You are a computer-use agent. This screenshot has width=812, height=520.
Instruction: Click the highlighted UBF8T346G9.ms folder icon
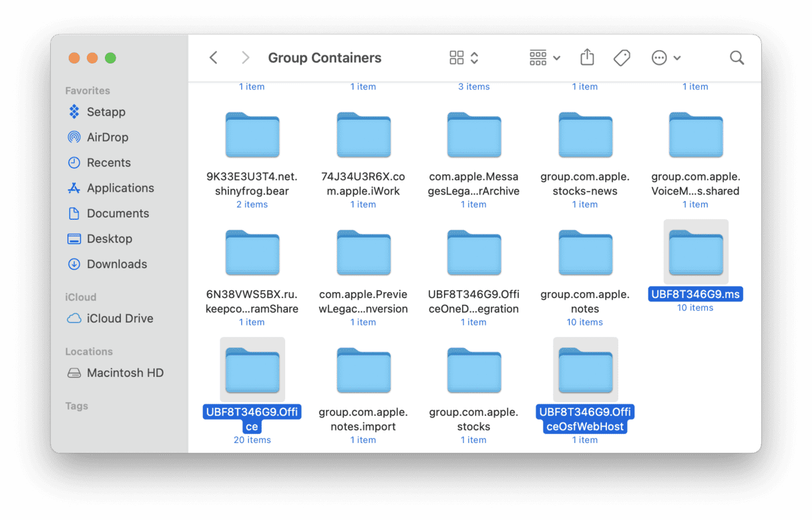click(696, 253)
